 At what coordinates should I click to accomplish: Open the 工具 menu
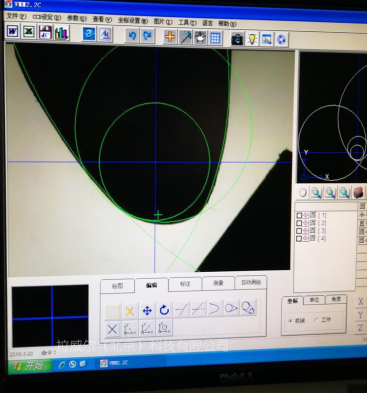tap(187, 22)
